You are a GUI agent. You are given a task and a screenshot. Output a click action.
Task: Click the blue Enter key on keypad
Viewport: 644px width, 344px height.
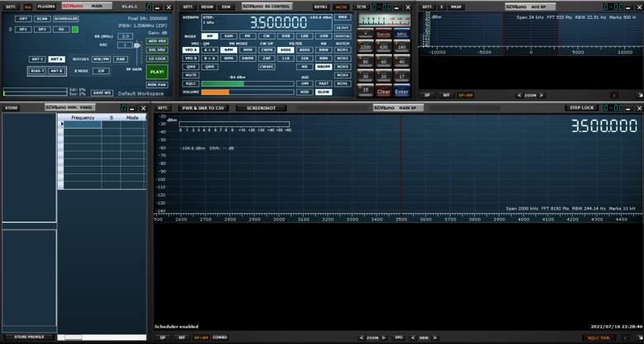tap(402, 91)
